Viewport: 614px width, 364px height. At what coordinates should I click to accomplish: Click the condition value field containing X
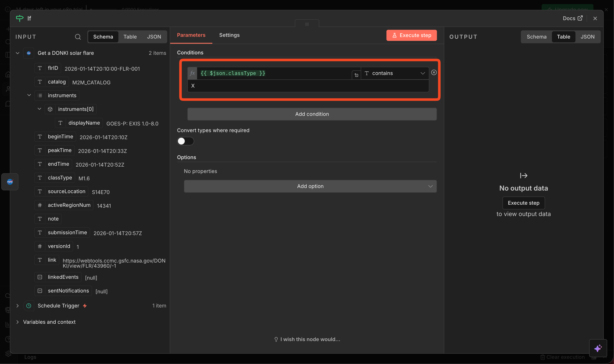(x=308, y=86)
